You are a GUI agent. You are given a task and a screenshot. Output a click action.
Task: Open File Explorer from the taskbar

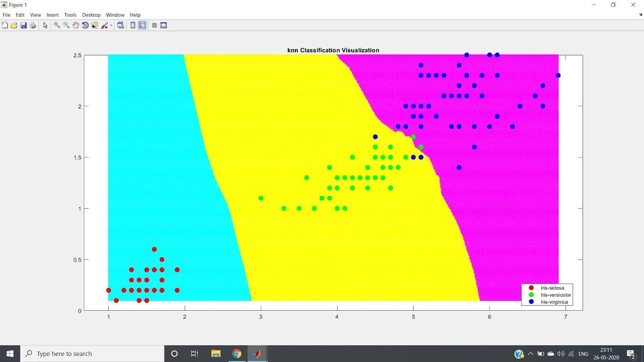coord(216,354)
